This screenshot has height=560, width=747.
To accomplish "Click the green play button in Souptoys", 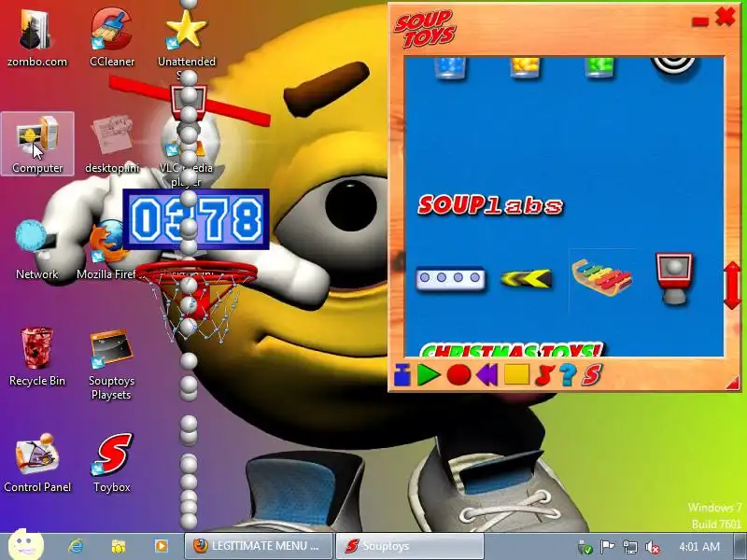I will (428, 375).
